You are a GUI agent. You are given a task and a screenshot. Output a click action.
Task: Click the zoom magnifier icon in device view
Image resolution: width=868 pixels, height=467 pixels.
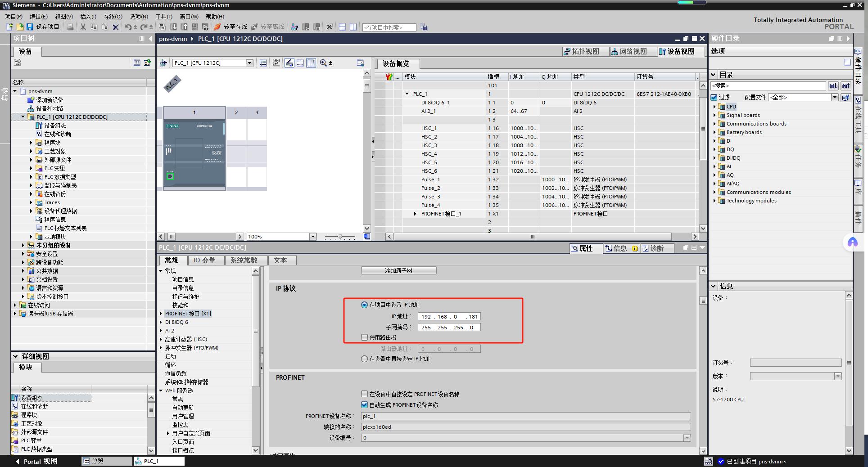323,63
